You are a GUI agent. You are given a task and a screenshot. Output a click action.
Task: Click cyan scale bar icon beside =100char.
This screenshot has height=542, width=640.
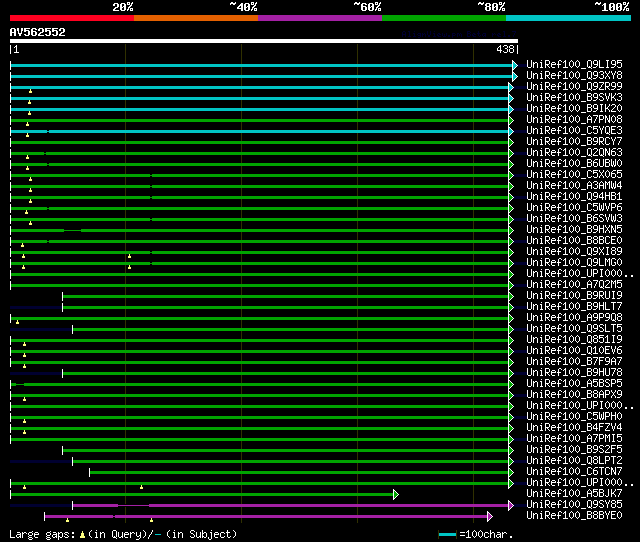447,535
